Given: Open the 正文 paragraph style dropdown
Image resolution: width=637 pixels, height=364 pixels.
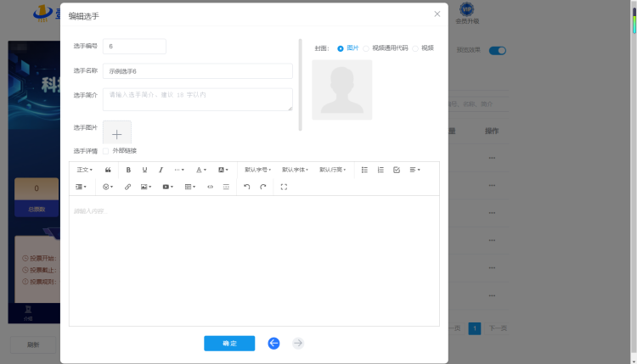Looking at the screenshot, I should coord(84,170).
